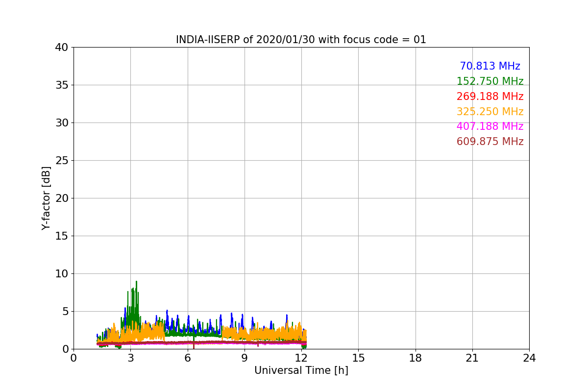Click the x-axis tick label 18
Image resolution: width=588 pixels, height=392 pixels.
416,358
